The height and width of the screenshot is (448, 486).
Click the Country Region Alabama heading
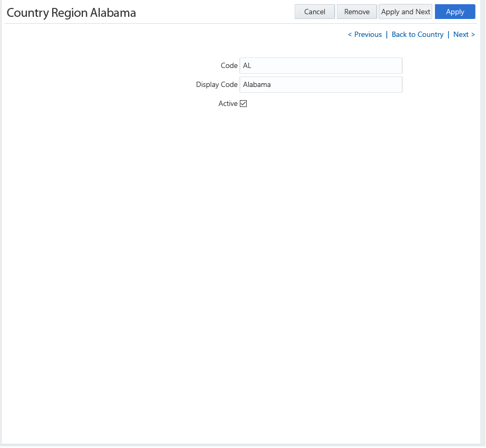pyautogui.click(x=71, y=13)
